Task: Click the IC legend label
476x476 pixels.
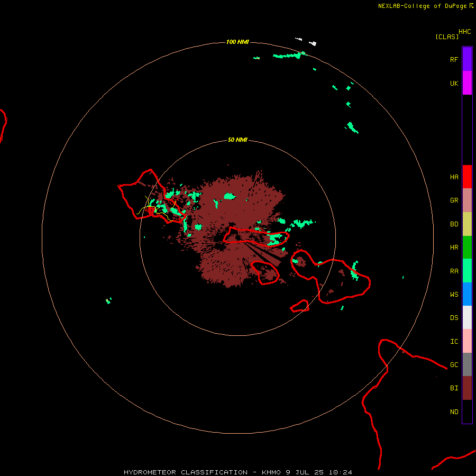Action: (x=454, y=342)
